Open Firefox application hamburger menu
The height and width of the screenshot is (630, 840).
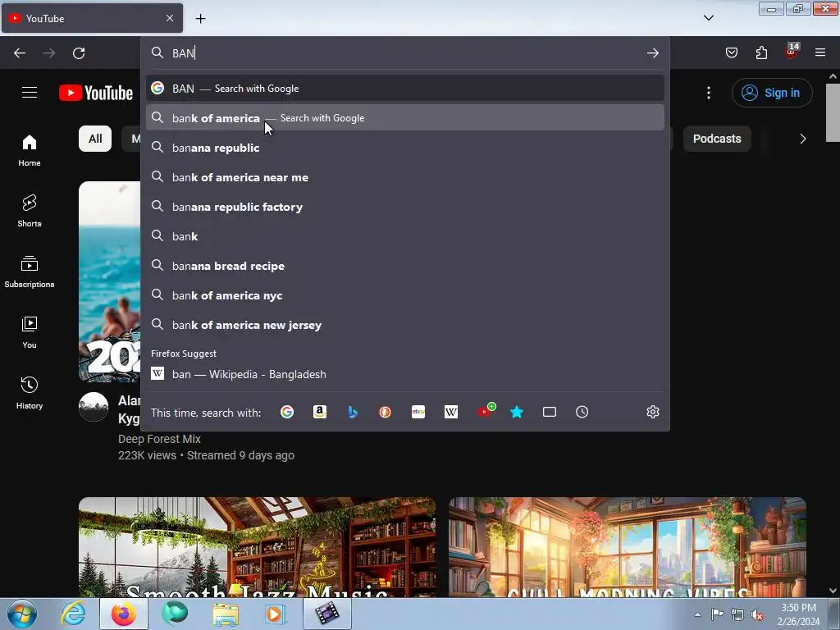pos(819,52)
